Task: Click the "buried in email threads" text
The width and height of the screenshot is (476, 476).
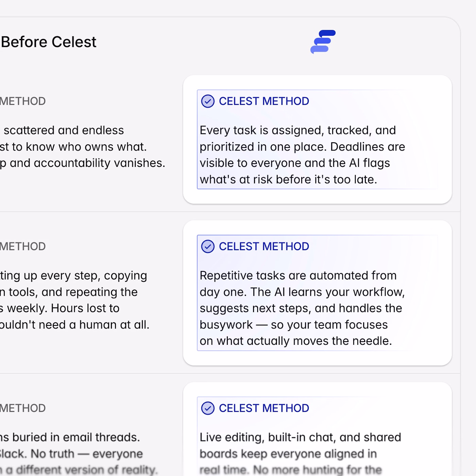Action: click(75, 437)
